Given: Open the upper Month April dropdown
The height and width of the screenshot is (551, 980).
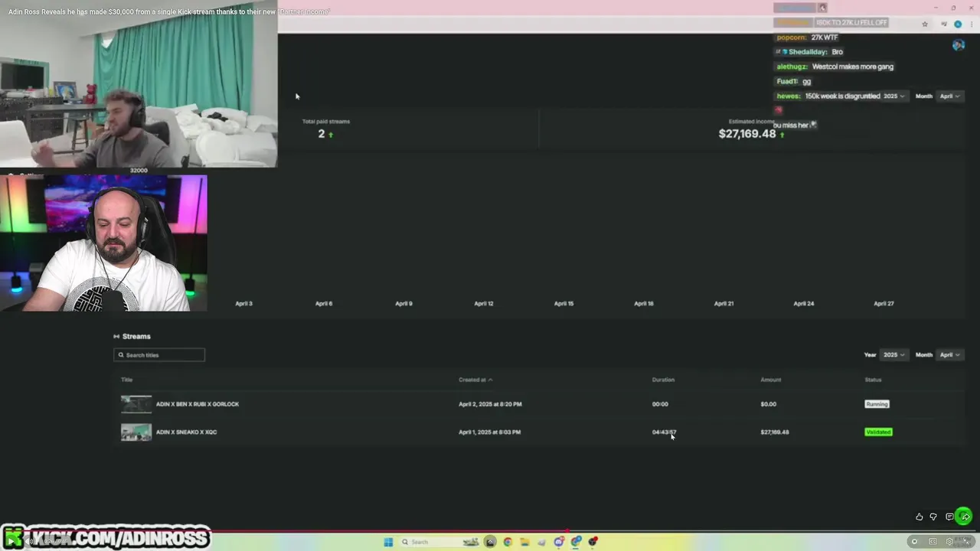Looking at the screenshot, I should [949, 96].
